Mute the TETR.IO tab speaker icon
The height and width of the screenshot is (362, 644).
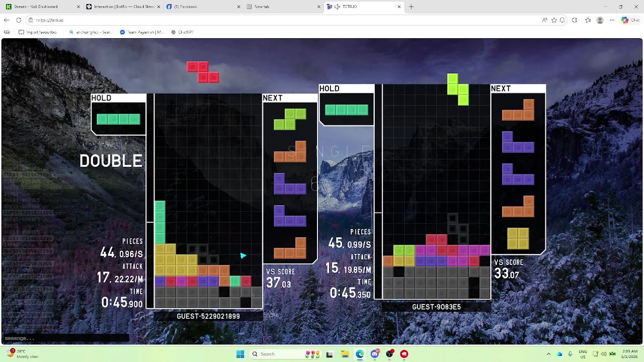[337, 7]
